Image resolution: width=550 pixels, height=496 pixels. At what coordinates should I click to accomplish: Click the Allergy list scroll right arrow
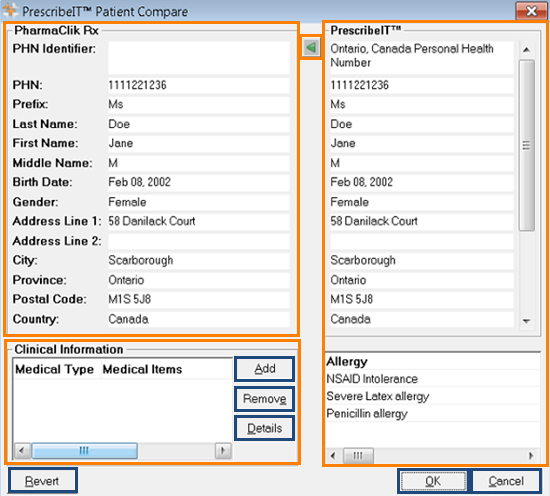pos(531,456)
